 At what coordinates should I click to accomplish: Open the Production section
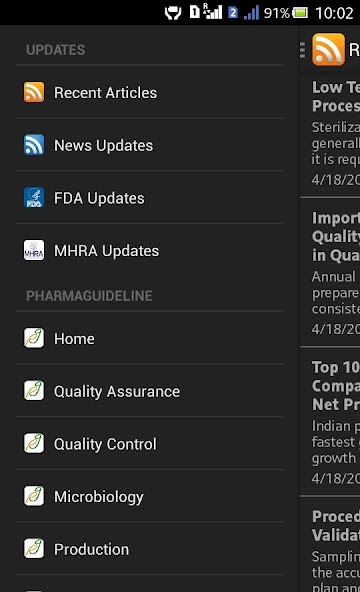point(150,549)
